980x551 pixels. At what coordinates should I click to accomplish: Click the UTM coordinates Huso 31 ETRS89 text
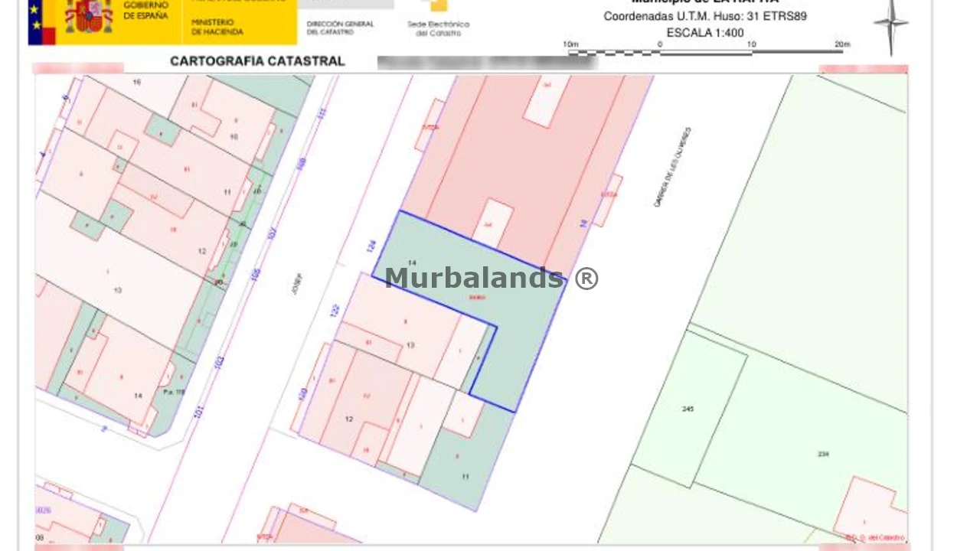coord(704,16)
